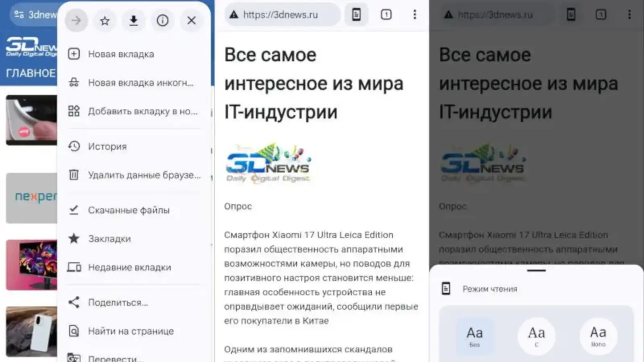Open the three-dot browser menu
The image size is (644, 362).
[x=415, y=14]
